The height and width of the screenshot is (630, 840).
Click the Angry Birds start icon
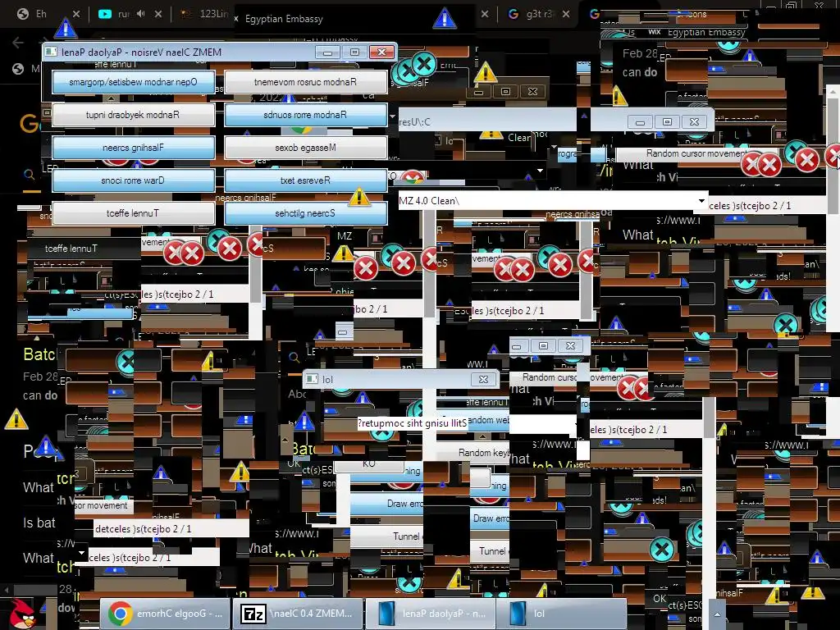tap(22, 614)
